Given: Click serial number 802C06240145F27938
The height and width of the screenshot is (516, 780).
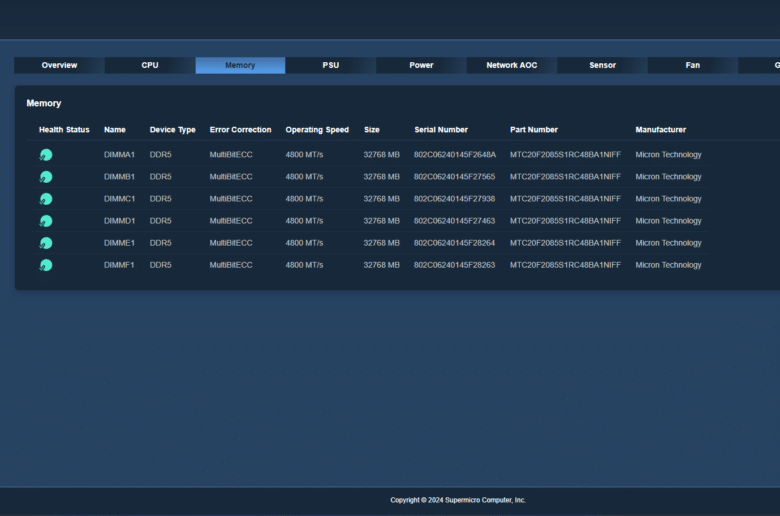Looking at the screenshot, I should pos(455,199).
